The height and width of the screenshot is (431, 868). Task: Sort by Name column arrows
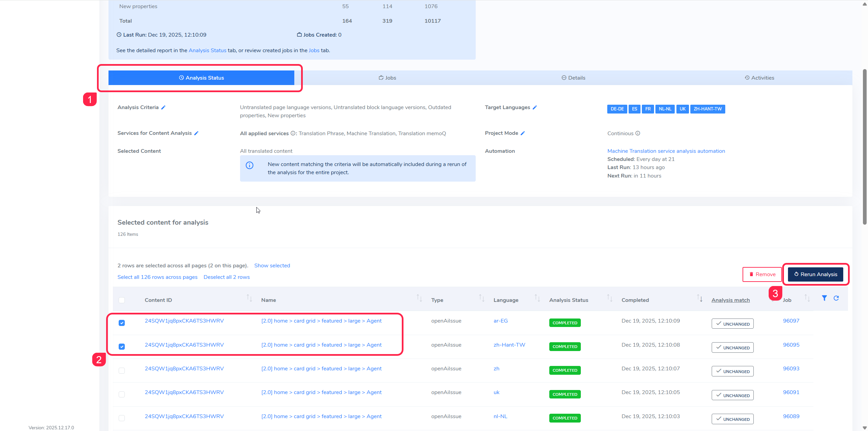tap(419, 298)
